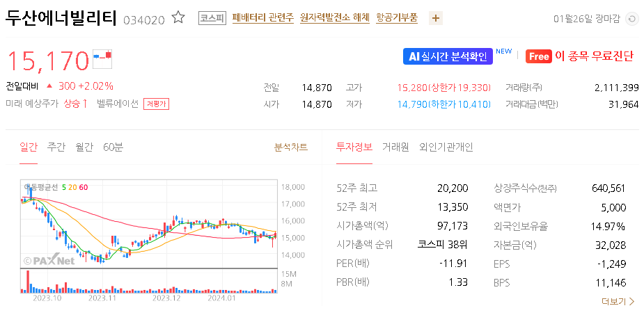Click the 5-day moving average legend label
The width and height of the screenshot is (644, 315).
click(x=63, y=188)
